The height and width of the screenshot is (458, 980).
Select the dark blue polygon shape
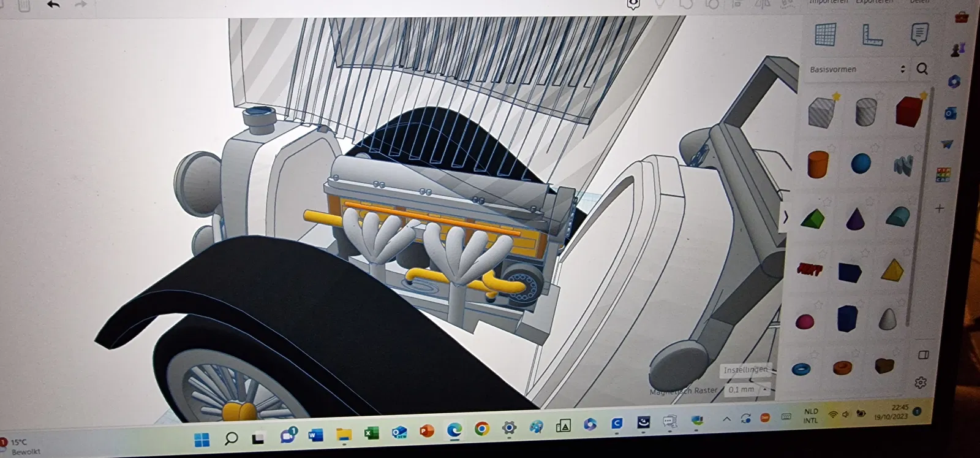coord(848,319)
